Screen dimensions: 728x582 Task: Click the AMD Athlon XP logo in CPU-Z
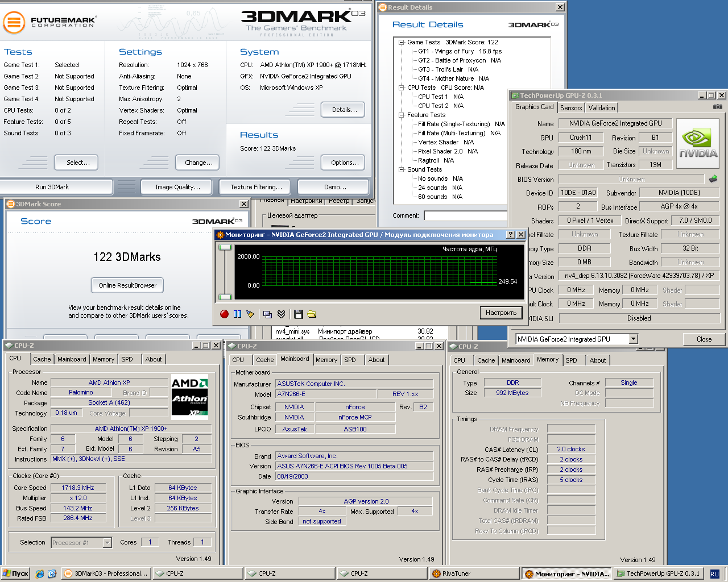coord(190,396)
